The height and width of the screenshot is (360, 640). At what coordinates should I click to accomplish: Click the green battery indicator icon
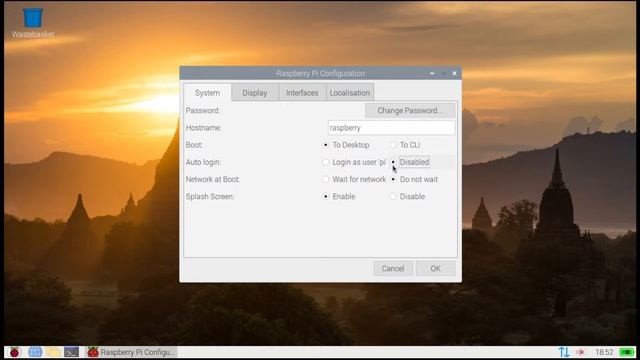627,352
